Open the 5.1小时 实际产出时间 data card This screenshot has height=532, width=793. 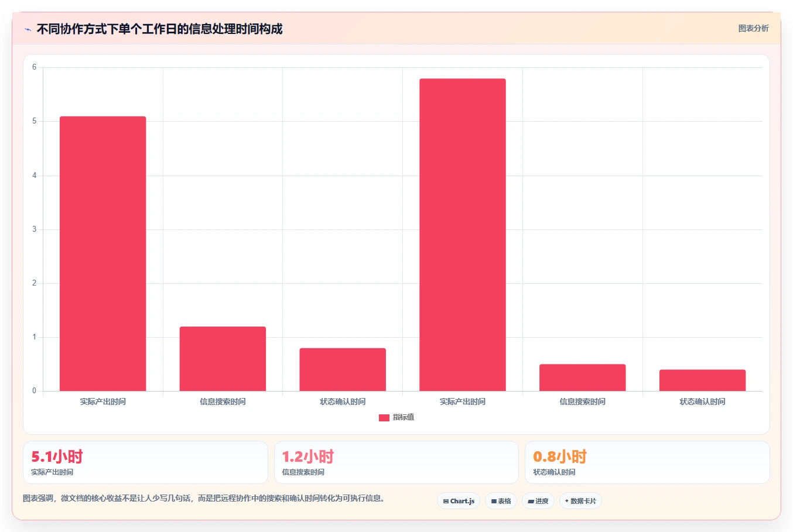pyautogui.click(x=145, y=462)
